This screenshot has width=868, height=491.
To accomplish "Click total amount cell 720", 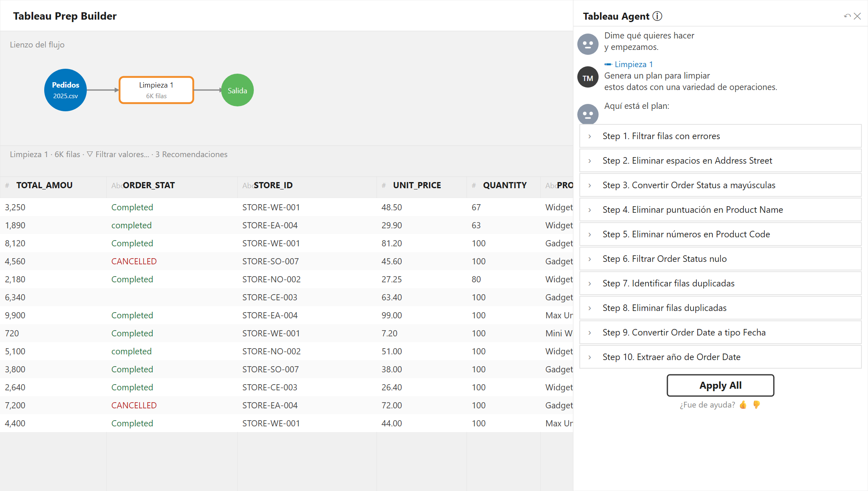I will 12,333.
